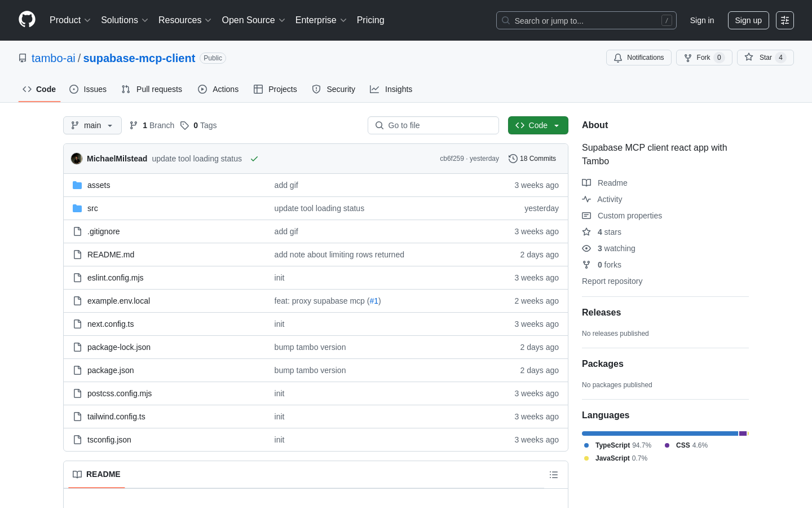Fork this repository

[x=704, y=58]
